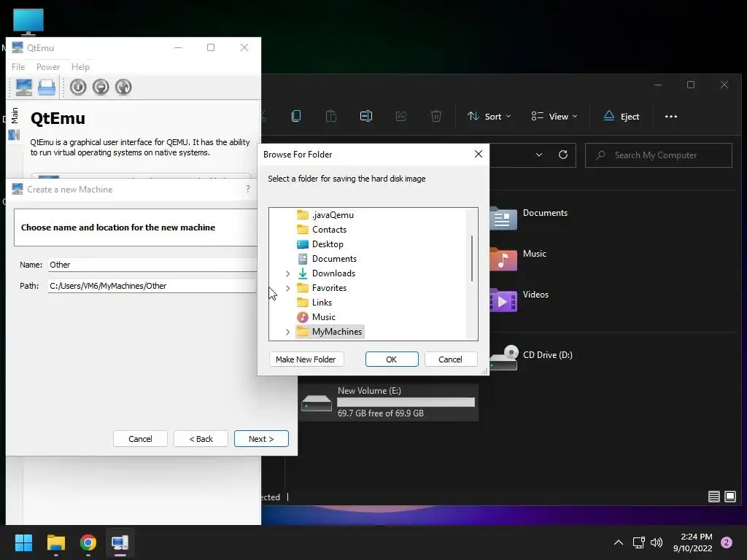The image size is (747, 560).
Task: Click the taskbar clock and date
Action: coord(693,542)
